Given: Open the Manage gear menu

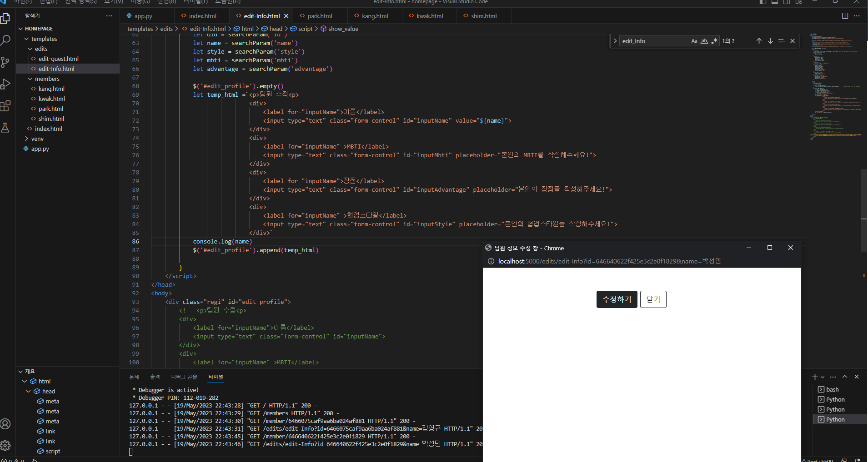Looking at the screenshot, I should (5, 446).
